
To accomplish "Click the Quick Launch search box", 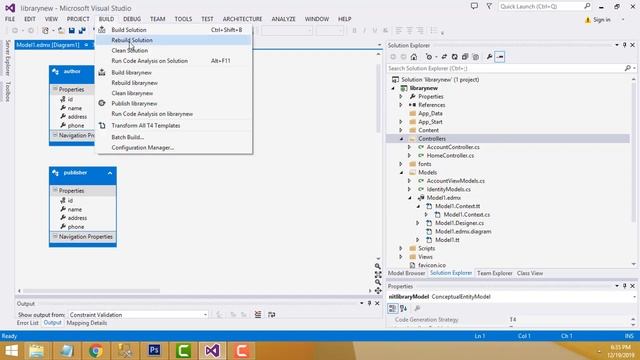I will (x=544, y=7).
